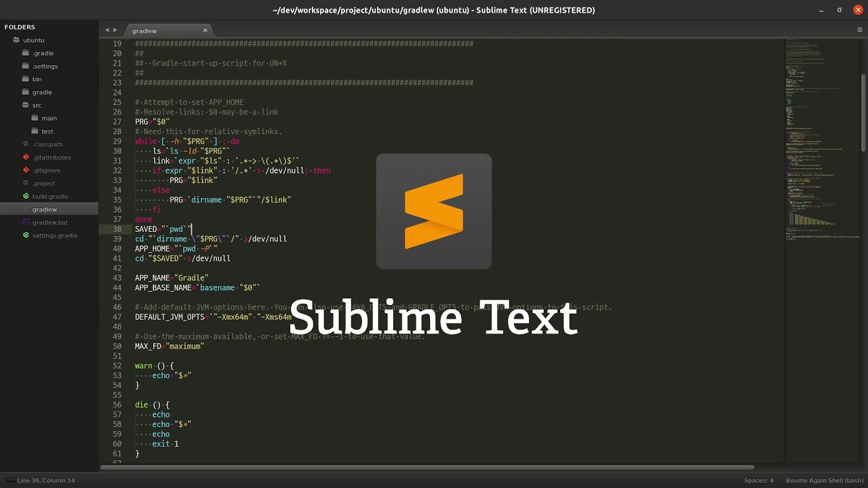Open build.gradle from the sidebar
The height and width of the screenshot is (488, 868).
pos(50,197)
